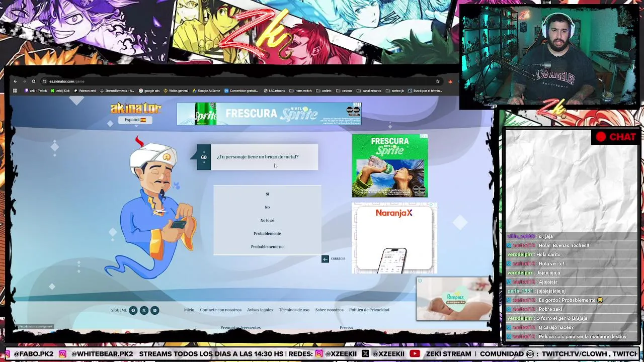Viewport: 644px width, 362px height.
Task: Open Términos de uso link
Action: point(294,310)
